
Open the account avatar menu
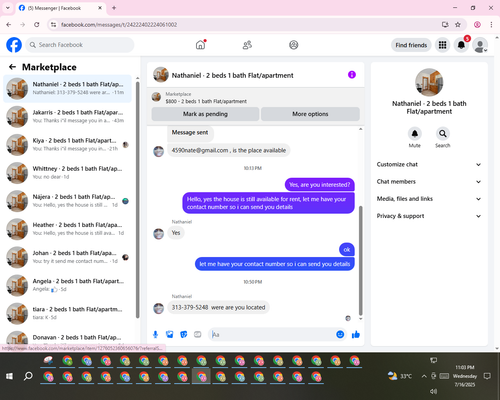pos(480,45)
